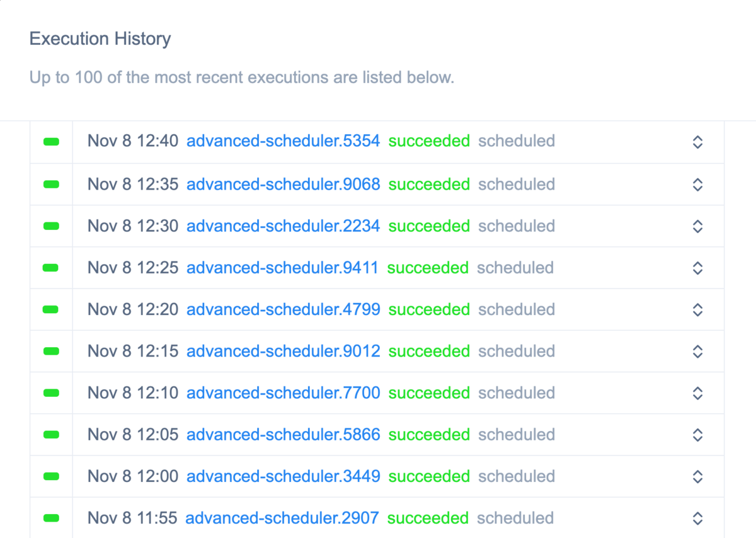This screenshot has height=538, width=756.
Task: Toggle the disclosure control for advanced-scheduler.9012
Action: [x=697, y=351]
